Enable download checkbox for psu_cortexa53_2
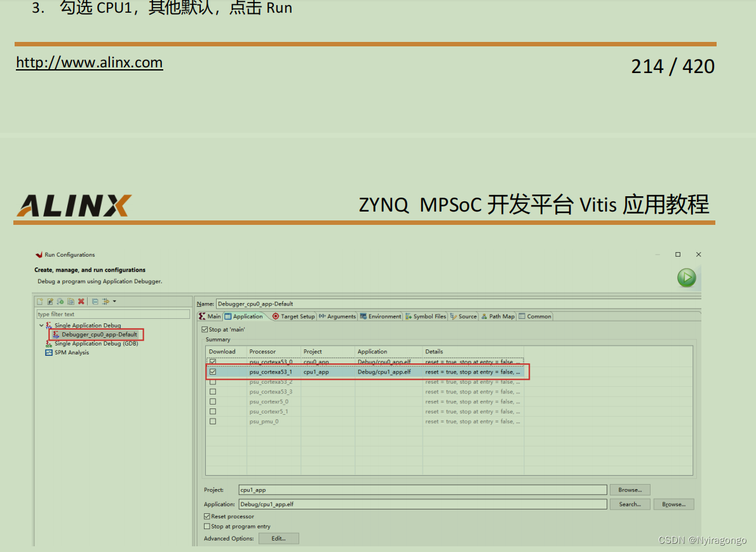756x552 pixels. pos(213,382)
